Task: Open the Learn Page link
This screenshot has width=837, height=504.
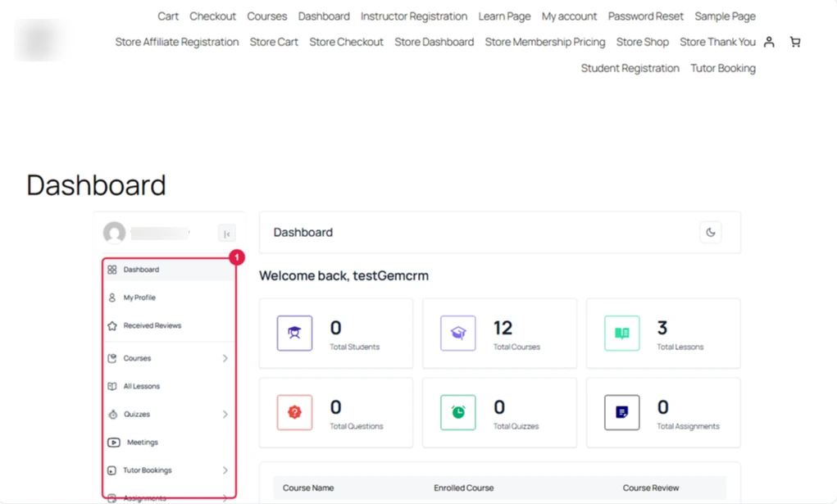Action: (504, 16)
